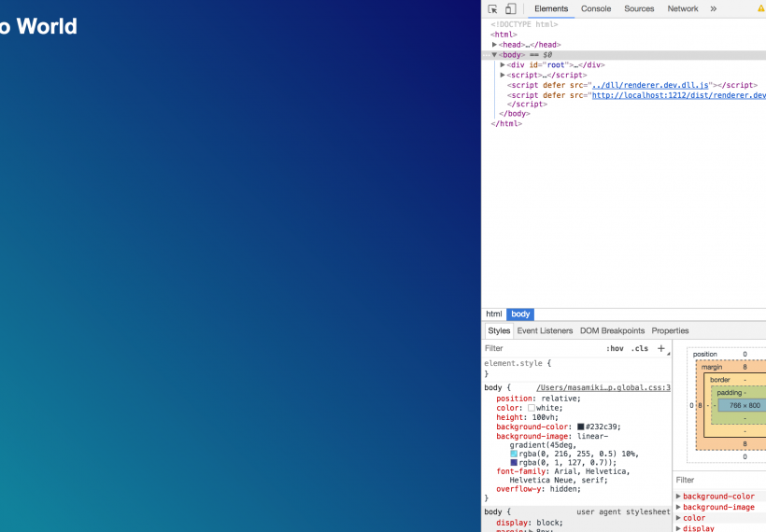The width and height of the screenshot is (766, 532).
Task: Toggle the :hov element state panel
Action: pos(615,348)
